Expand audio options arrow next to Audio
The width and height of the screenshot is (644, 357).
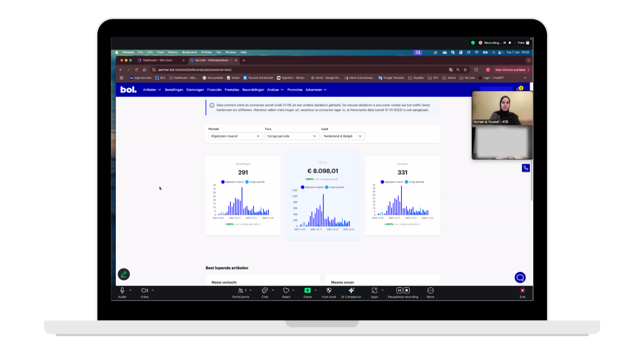click(130, 290)
